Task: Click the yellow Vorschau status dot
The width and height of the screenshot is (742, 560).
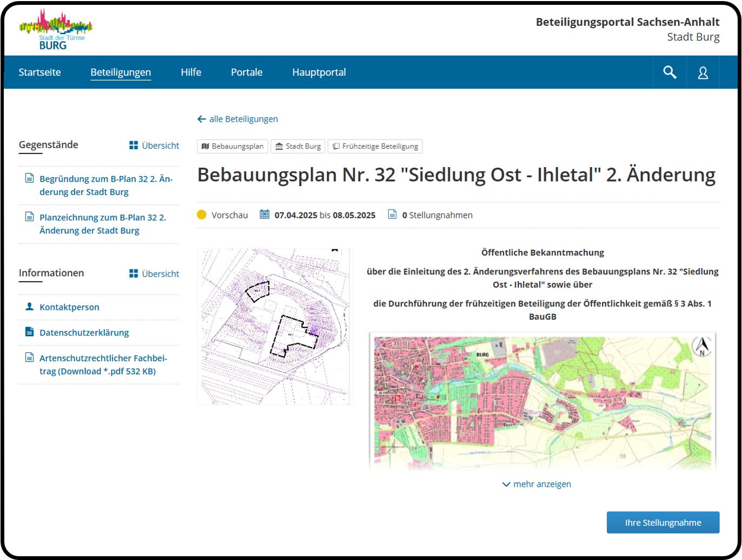Action: click(x=202, y=215)
